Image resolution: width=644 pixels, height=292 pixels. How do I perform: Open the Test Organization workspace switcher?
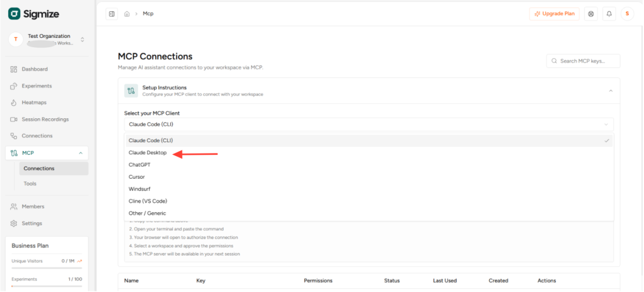coord(82,40)
